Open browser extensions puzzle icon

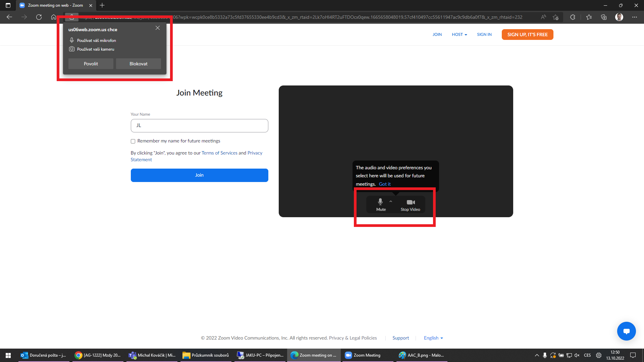point(573,17)
